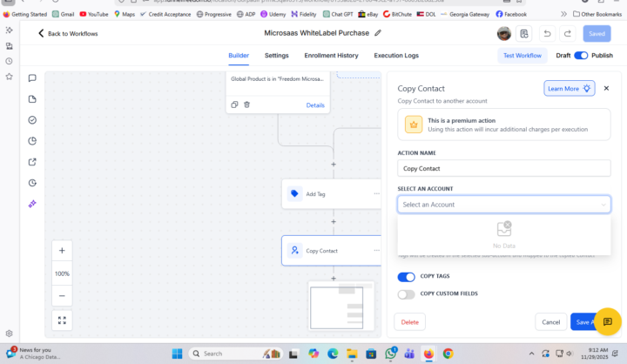Open Copy Contact node options menu
This screenshot has width=627, height=364.
tap(377, 251)
